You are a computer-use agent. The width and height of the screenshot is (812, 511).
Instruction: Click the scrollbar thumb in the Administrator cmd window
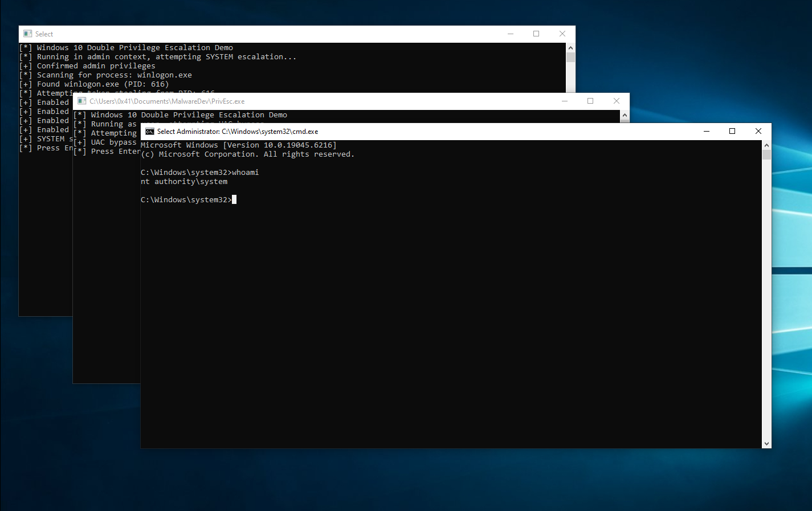coord(766,154)
